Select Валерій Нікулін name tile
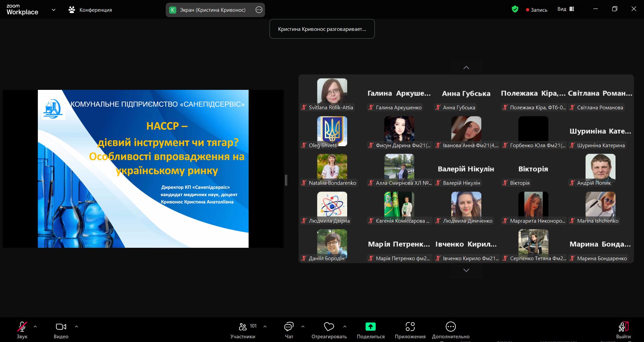 pyautogui.click(x=466, y=169)
